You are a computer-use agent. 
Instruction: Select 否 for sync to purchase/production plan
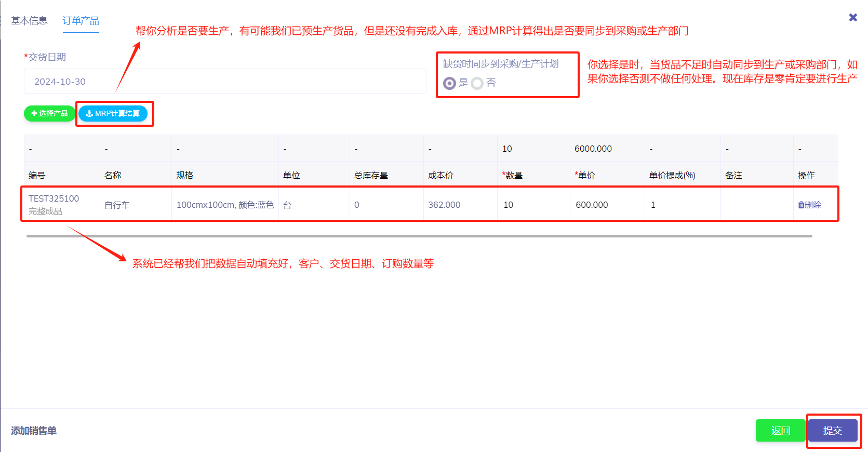pos(477,83)
